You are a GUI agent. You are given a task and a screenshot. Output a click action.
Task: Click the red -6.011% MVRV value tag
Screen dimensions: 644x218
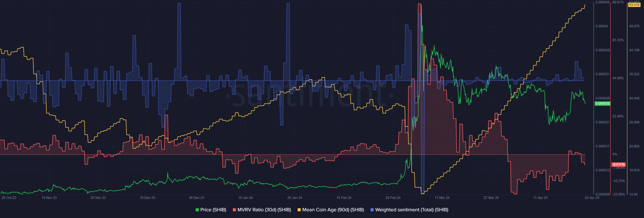click(x=619, y=164)
